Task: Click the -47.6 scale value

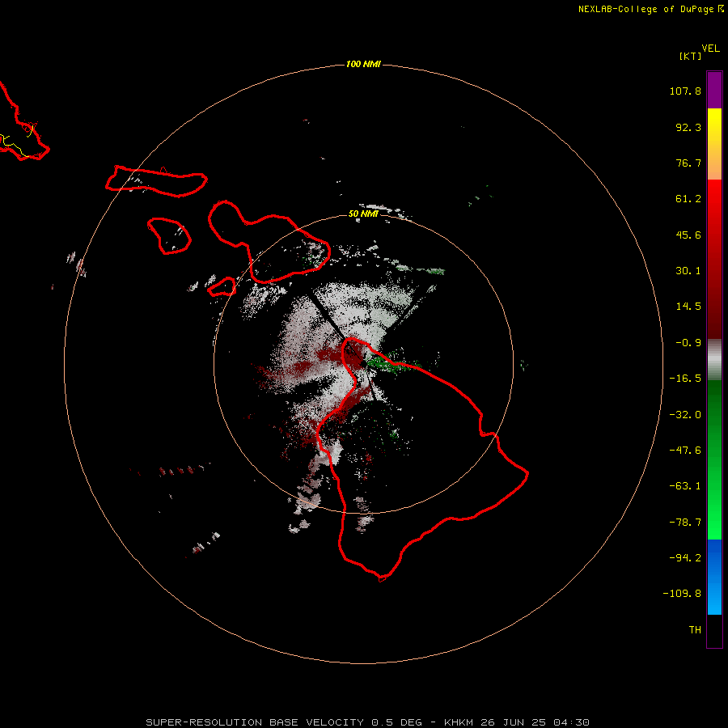Action: coord(685,451)
